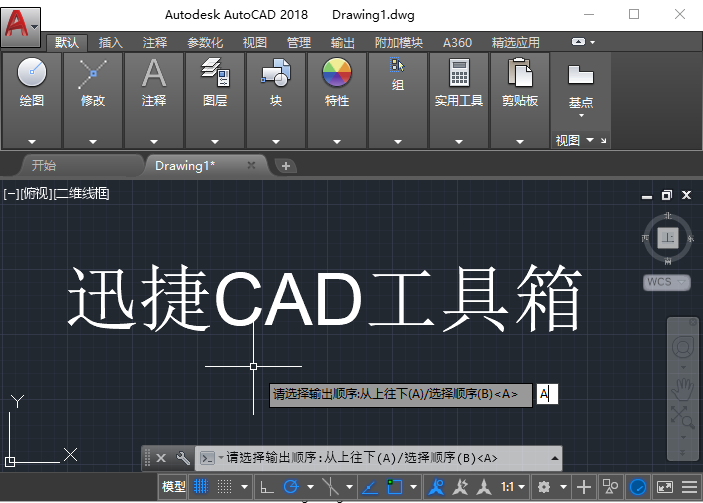The width and height of the screenshot is (703, 503).
Task: Toggle isometric drafting status bar icon
Action: [330, 487]
